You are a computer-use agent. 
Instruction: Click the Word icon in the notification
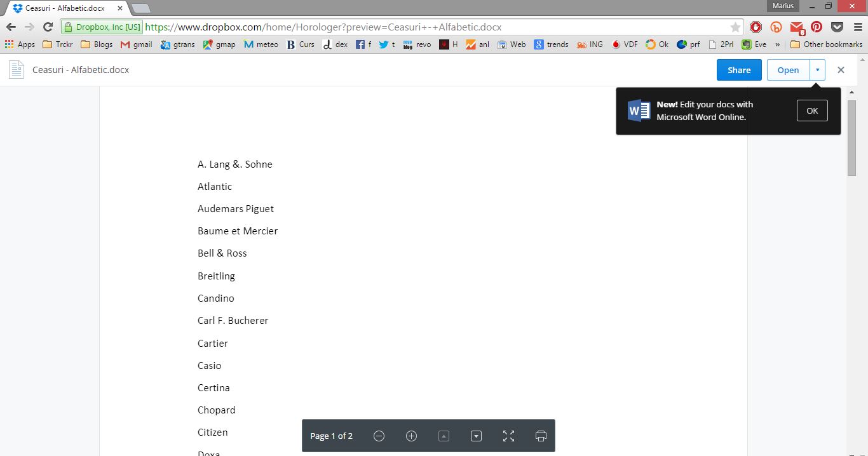pyautogui.click(x=639, y=111)
